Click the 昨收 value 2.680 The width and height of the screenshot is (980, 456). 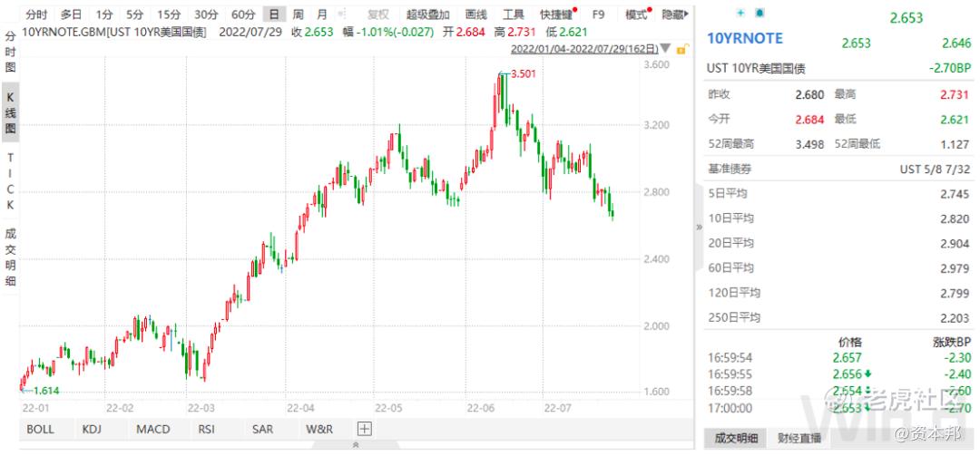tap(810, 95)
